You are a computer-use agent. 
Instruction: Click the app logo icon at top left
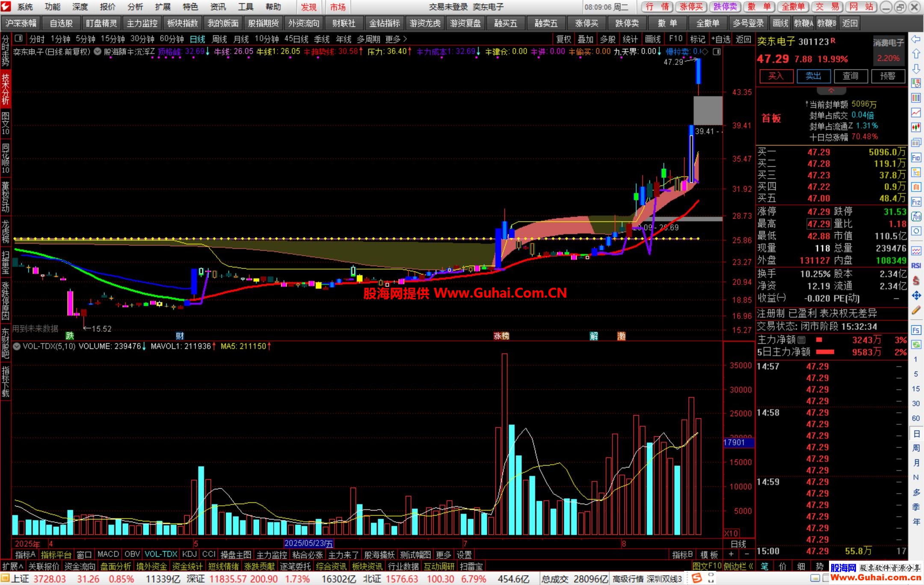click(x=6, y=7)
